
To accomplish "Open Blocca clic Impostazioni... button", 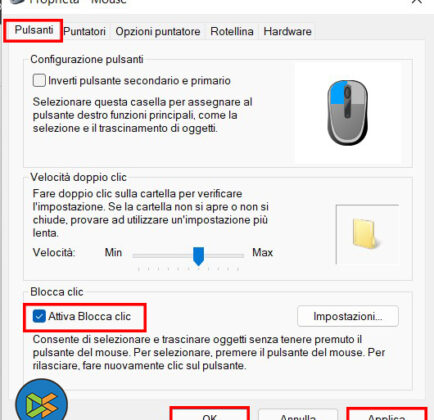I will point(348,316).
